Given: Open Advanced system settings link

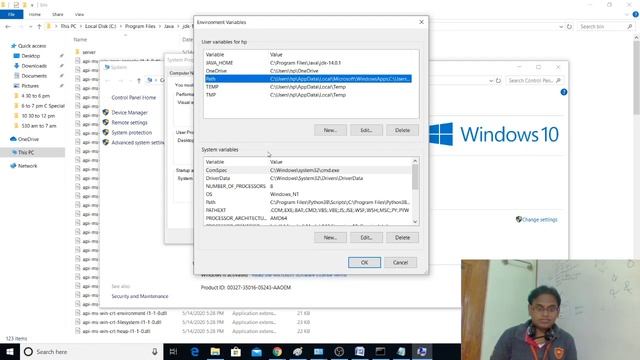Looking at the screenshot, I should 138,142.
